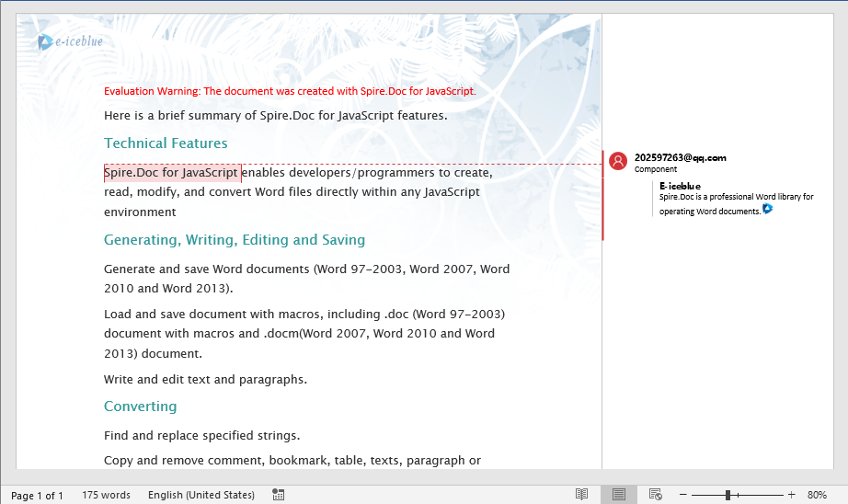Select Print Layout view button
848x504 pixels.
tap(619, 494)
